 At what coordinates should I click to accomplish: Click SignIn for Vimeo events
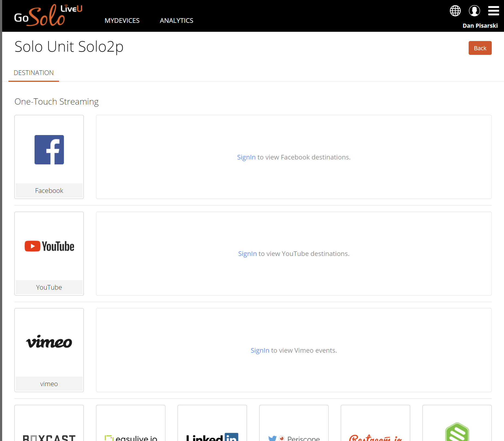(260, 351)
